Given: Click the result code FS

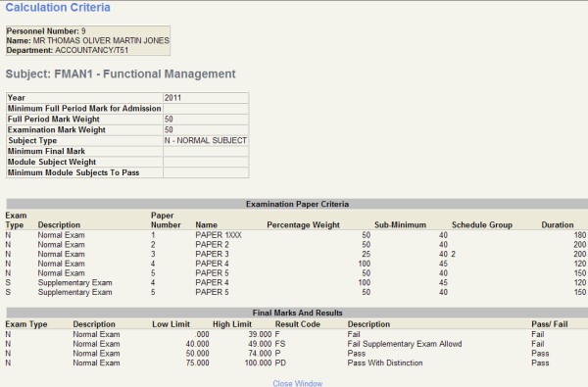Looking at the screenshot, I should tap(279, 344).
